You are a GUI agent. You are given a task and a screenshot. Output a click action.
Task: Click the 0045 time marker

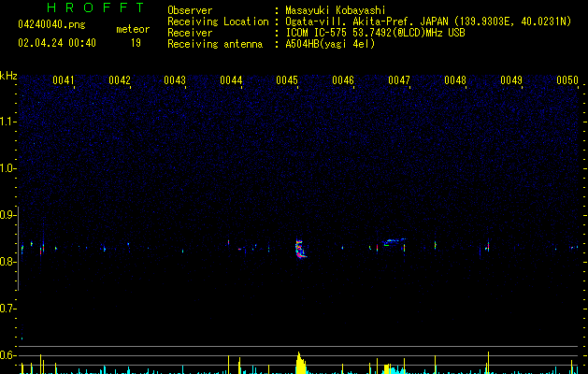tap(287, 80)
